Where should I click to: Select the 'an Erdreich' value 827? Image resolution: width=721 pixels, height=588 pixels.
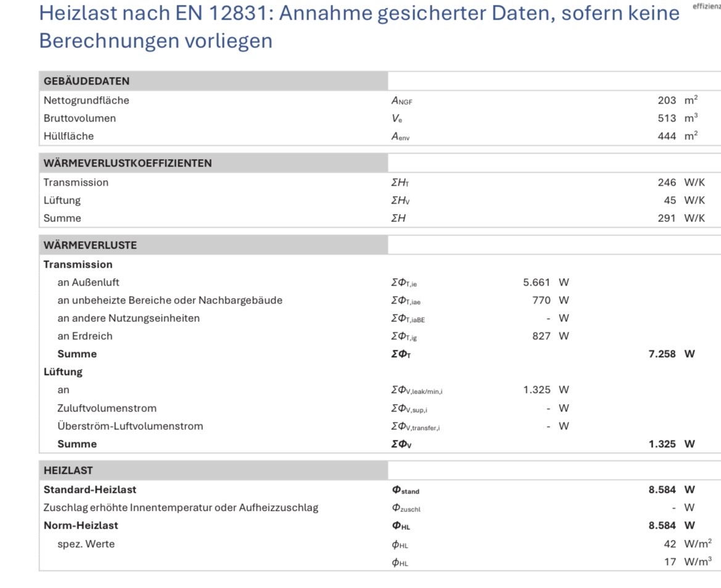click(x=541, y=336)
